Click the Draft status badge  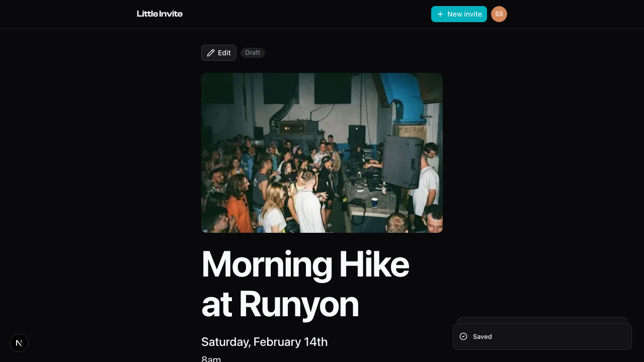tap(253, 53)
